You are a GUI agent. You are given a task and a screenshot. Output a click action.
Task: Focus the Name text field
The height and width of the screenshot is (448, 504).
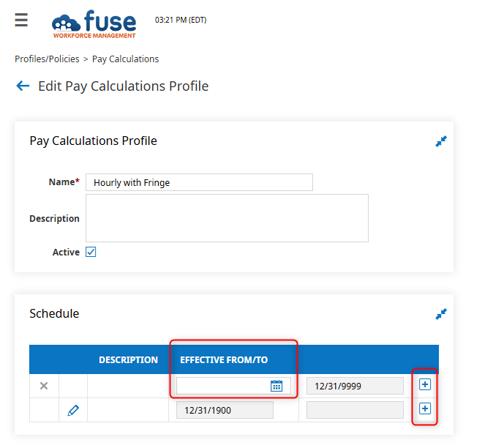click(x=199, y=182)
